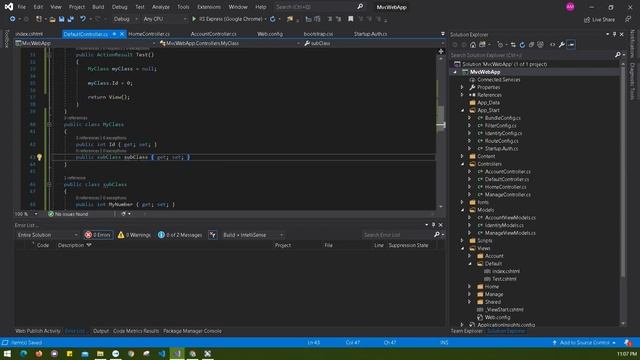
Task: Switch to the HomeController.cs tab
Action: 149,34
